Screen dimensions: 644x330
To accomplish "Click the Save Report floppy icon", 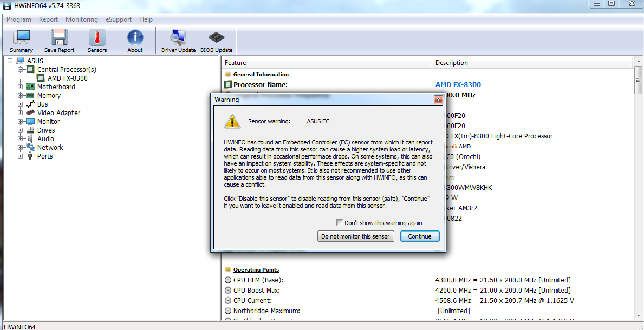I will point(59,37).
